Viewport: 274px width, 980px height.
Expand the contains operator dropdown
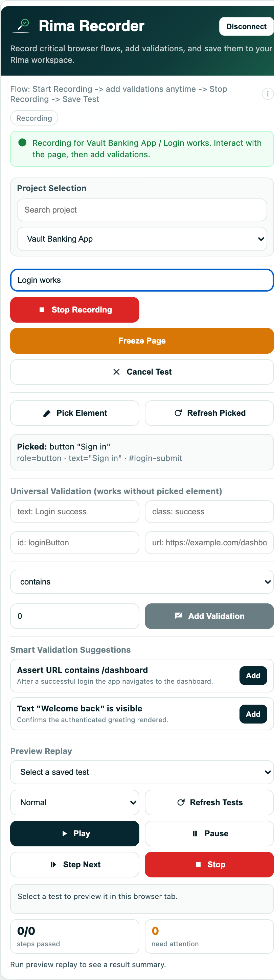[142, 582]
